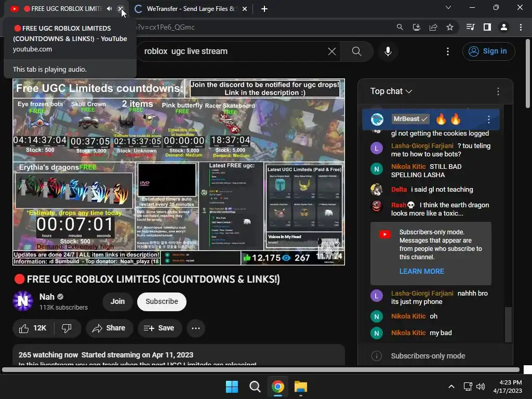Close the WeTransfer tab

(x=245, y=9)
